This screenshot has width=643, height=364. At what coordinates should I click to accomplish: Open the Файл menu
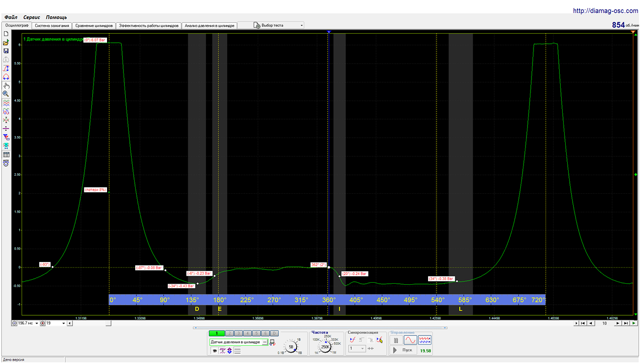click(x=11, y=17)
